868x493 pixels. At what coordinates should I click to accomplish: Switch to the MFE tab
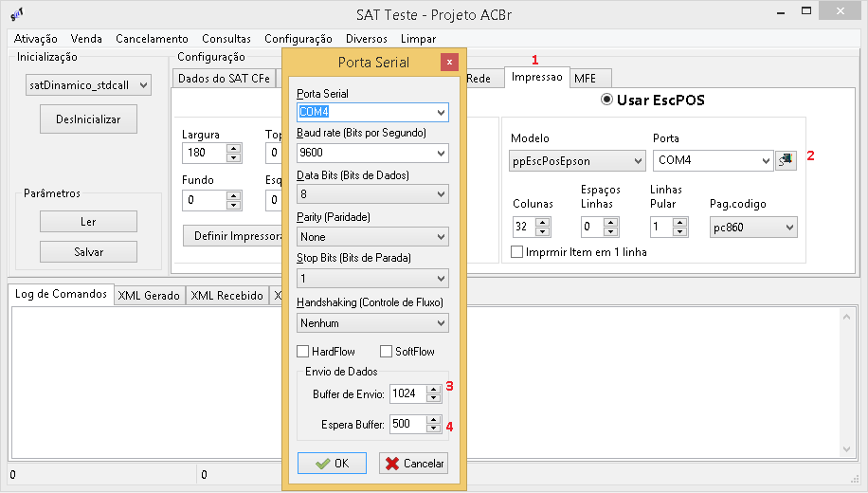point(589,79)
